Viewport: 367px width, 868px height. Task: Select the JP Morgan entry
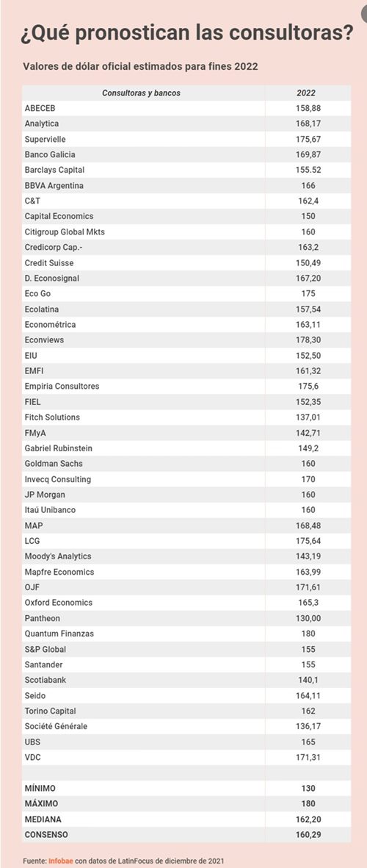[x=44, y=495]
